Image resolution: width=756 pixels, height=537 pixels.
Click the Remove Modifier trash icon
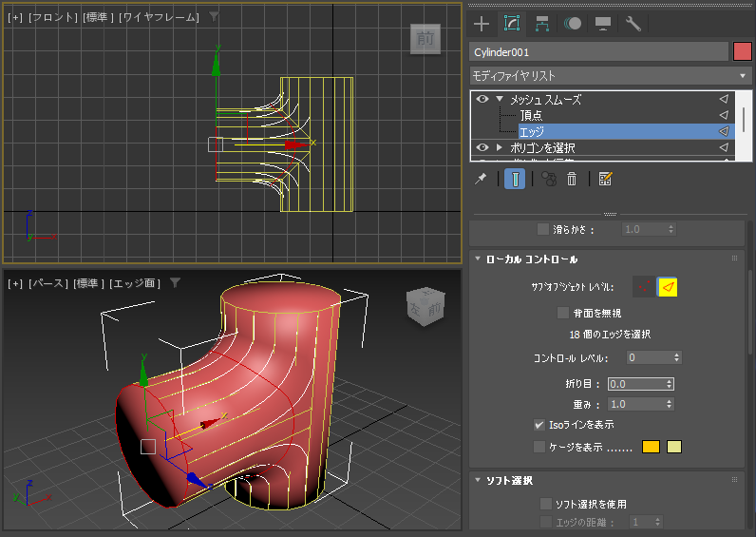click(572, 179)
